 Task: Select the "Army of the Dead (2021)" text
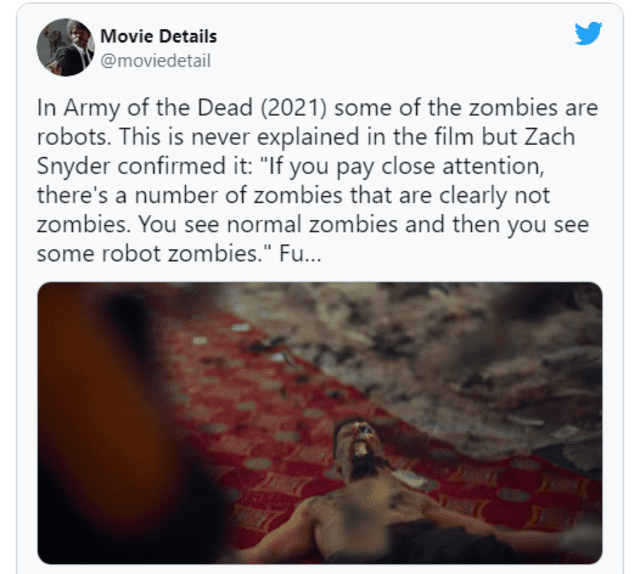195,108
